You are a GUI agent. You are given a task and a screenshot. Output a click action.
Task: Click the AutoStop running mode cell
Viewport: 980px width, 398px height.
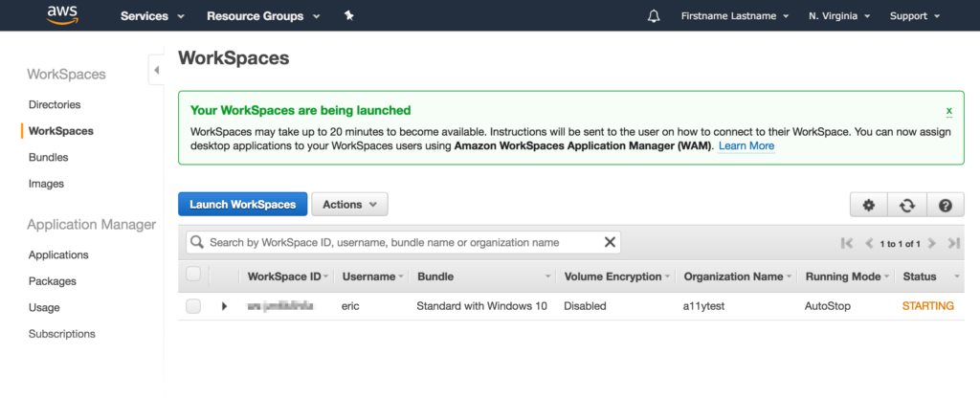click(828, 306)
